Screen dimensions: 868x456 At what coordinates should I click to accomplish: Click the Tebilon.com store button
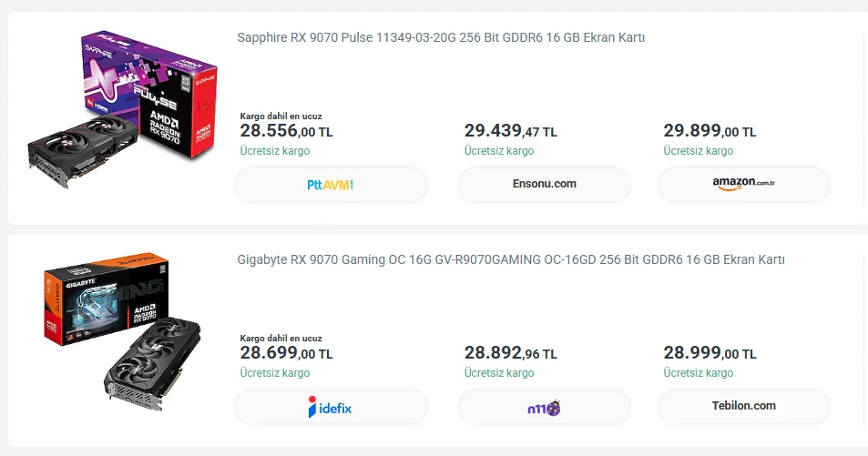point(743,406)
